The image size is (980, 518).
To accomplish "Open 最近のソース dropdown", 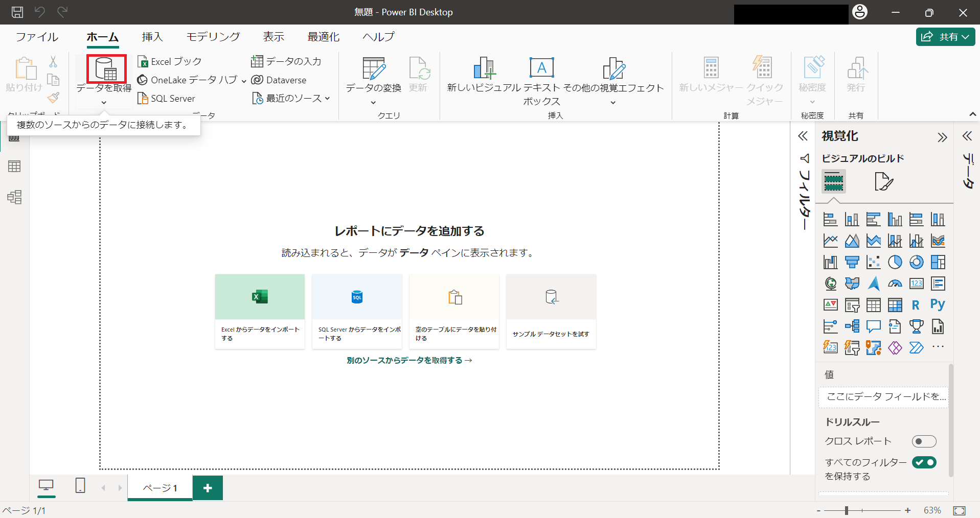I will (327, 98).
